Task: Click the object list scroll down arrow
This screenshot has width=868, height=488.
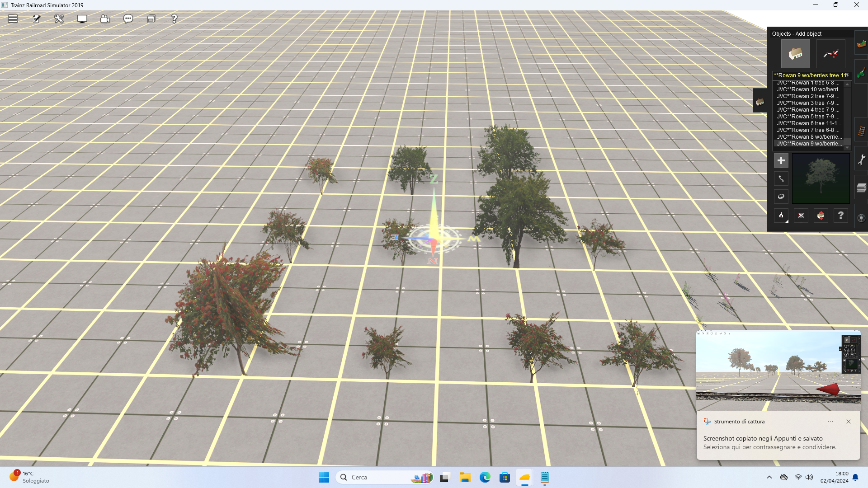Action: pos(847,147)
